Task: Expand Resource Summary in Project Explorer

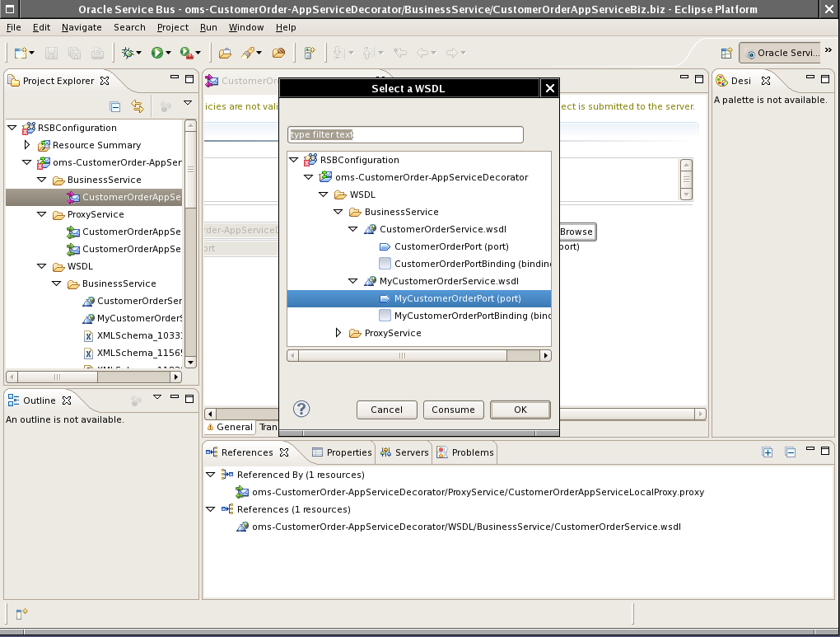Action: (x=27, y=145)
